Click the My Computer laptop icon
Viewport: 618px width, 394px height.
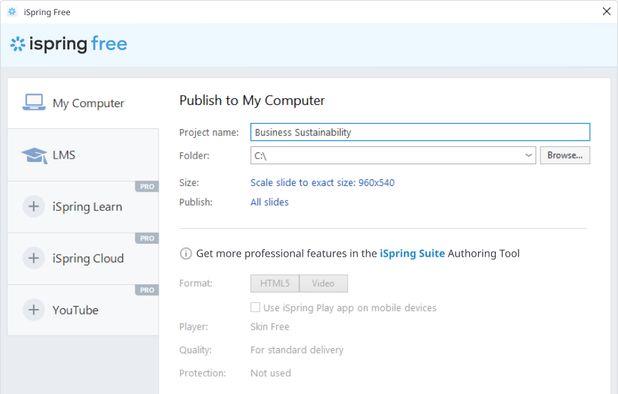[x=34, y=102]
